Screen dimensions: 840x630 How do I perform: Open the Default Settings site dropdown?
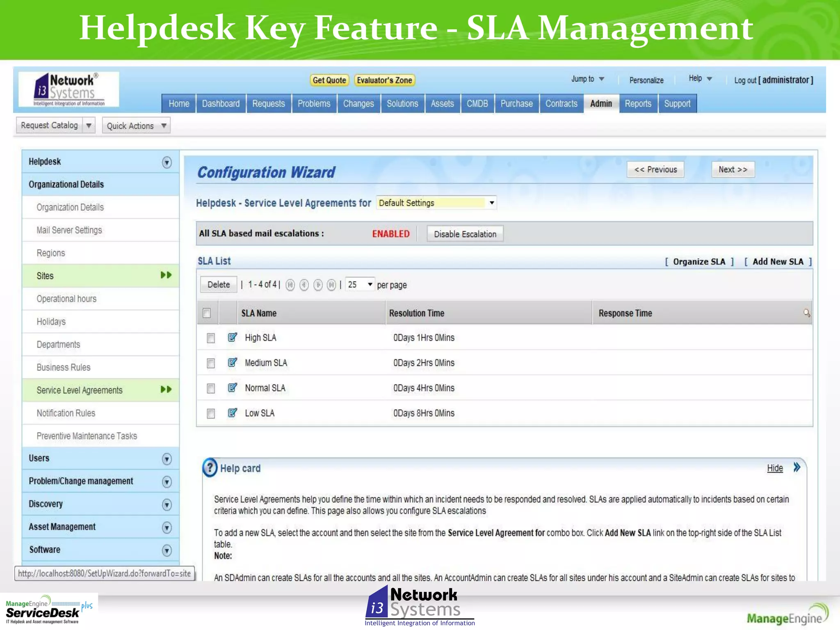(x=436, y=203)
